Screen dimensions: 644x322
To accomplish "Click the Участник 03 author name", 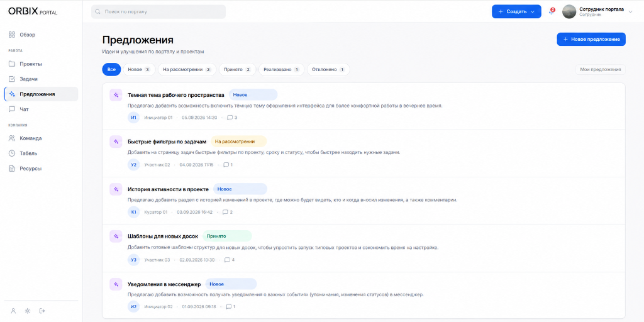I will click(157, 260).
